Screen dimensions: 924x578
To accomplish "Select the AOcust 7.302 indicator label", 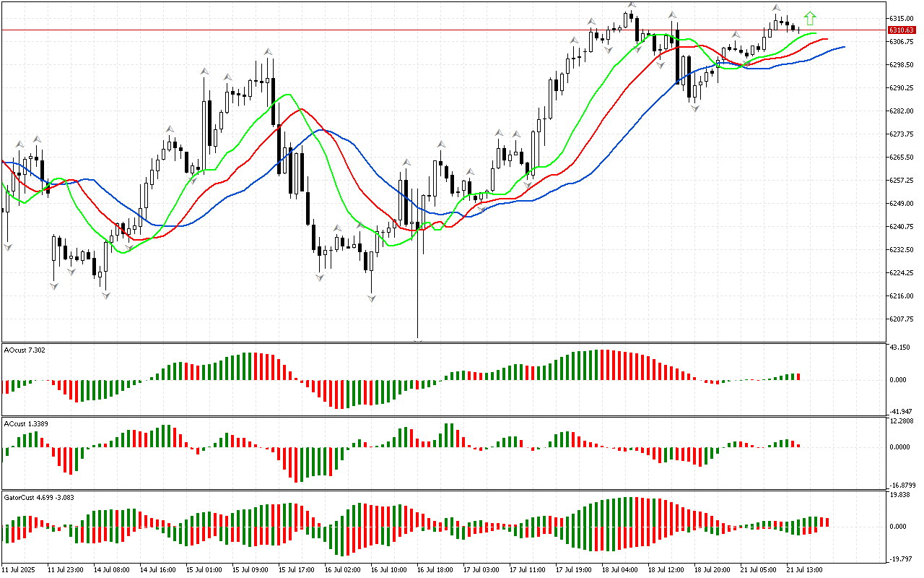I will click(x=26, y=350).
